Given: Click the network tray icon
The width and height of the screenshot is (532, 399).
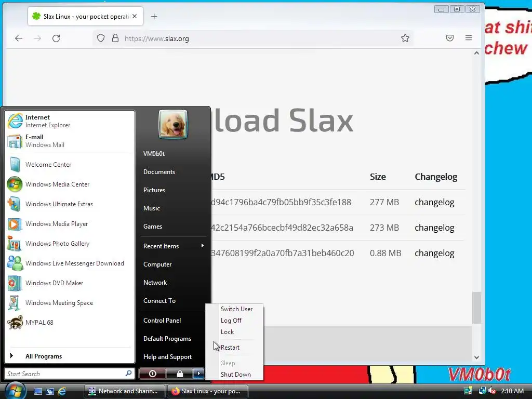Looking at the screenshot, I should tap(482, 391).
